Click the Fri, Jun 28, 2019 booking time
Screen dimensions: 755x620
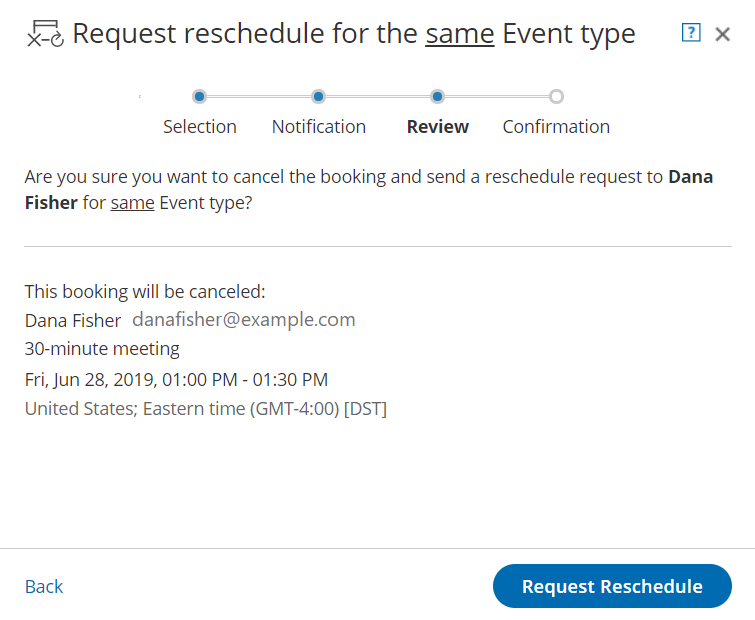(176, 379)
